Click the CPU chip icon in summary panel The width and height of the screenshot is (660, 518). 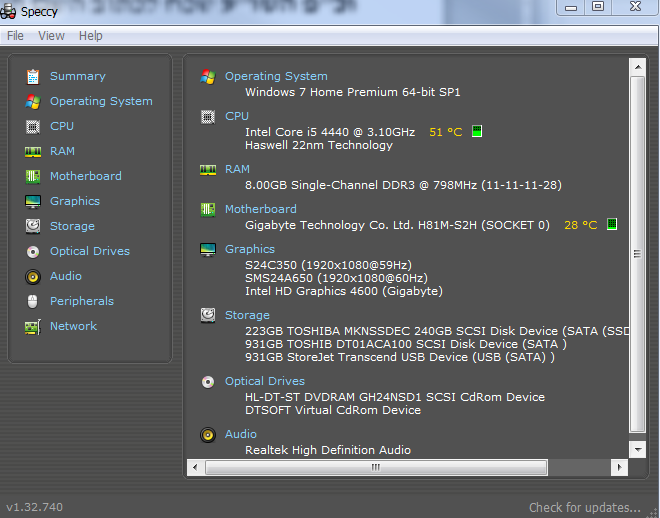(208, 117)
